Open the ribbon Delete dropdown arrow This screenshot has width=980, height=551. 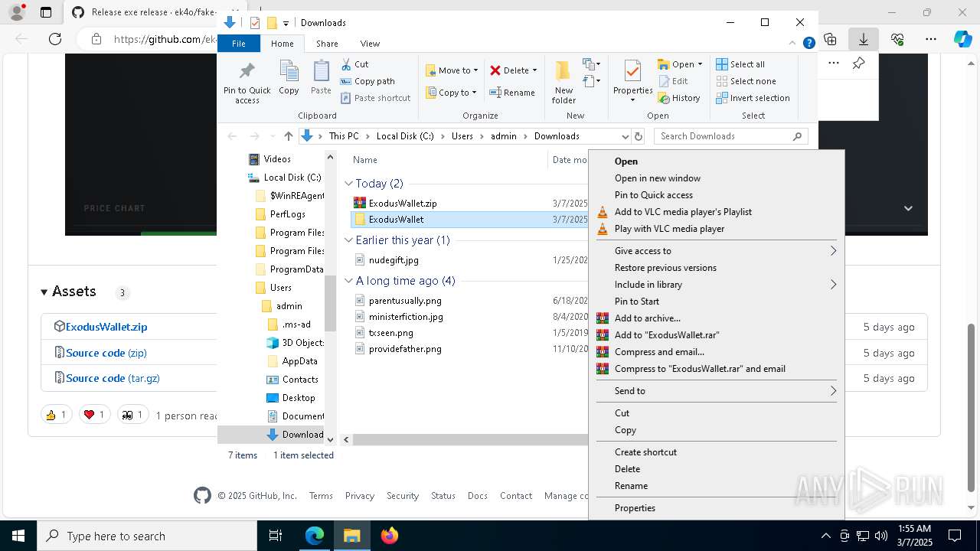click(x=534, y=70)
